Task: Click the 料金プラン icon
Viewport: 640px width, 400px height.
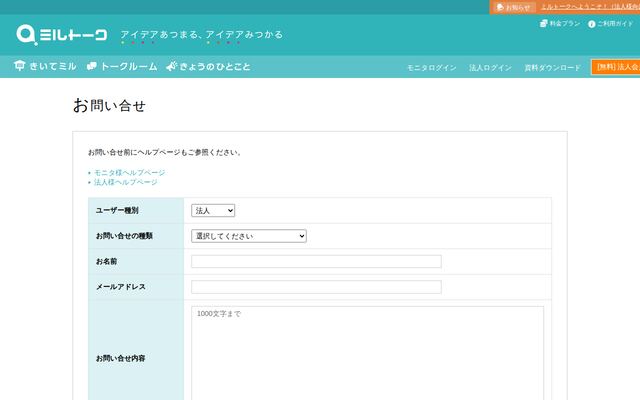Action: (x=543, y=24)
